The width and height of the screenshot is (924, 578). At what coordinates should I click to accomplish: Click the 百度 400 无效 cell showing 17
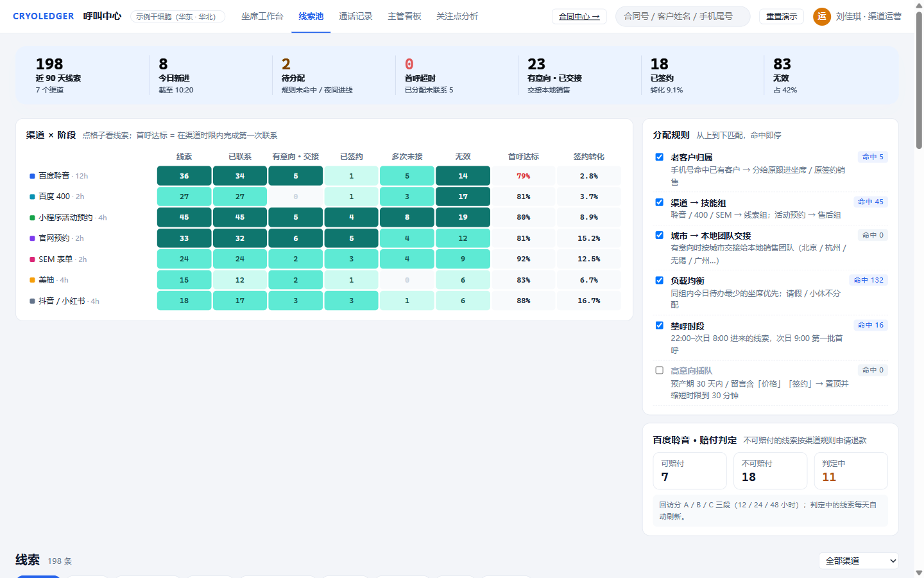(x=463, y=197)
